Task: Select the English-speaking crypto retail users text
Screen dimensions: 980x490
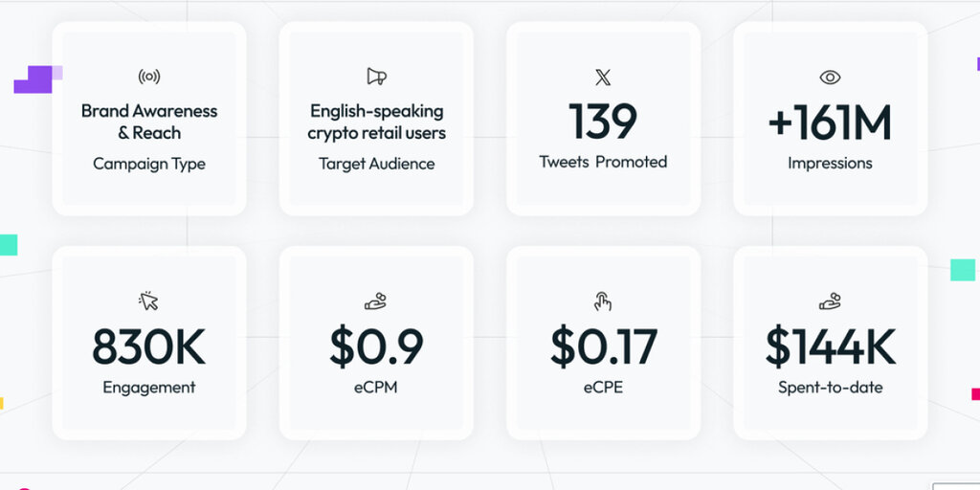Action: (x=377, y=122)
